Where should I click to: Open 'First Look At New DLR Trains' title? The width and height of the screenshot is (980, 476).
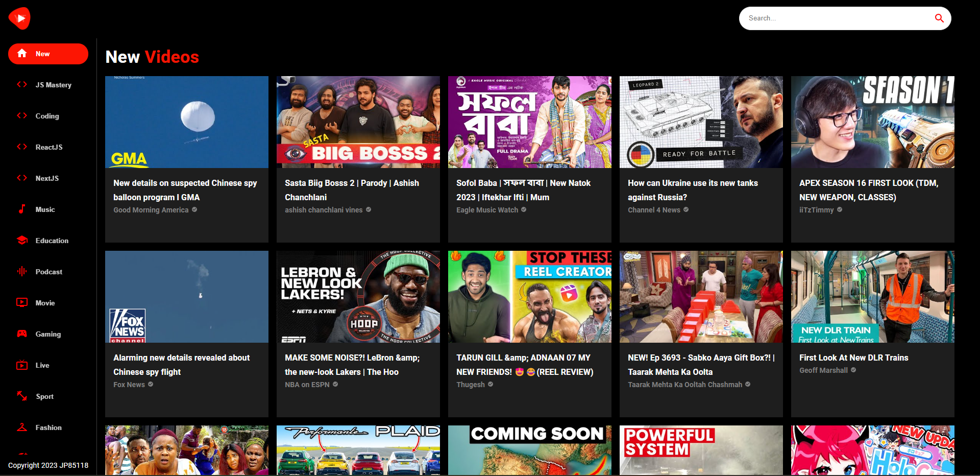click(854, 358)
